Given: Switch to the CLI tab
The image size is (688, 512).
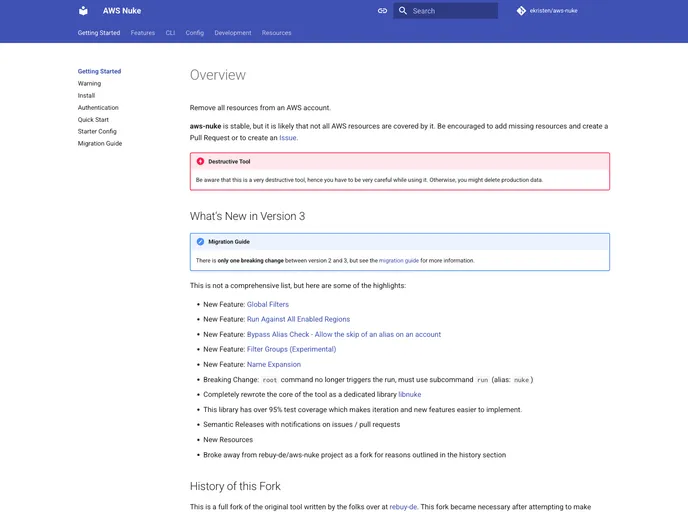Looking at the screenshot, I should [170, 33].
